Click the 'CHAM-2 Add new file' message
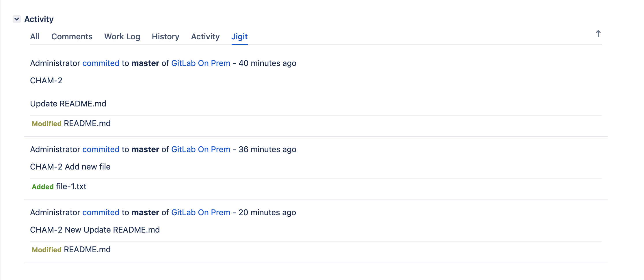 pyautogui.click(x=70, y=167)
